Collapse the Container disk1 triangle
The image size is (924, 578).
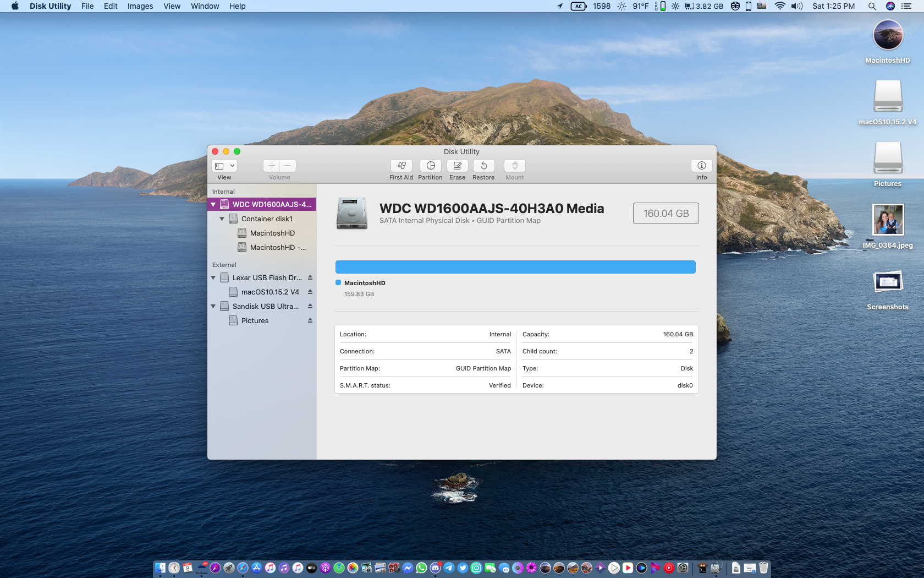(222, 219)
